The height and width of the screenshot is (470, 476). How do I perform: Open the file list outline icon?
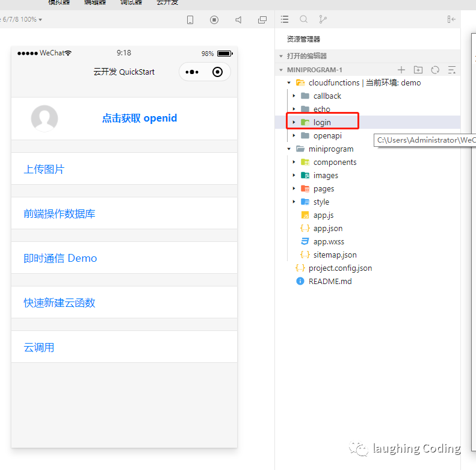(x=285, y=19)
